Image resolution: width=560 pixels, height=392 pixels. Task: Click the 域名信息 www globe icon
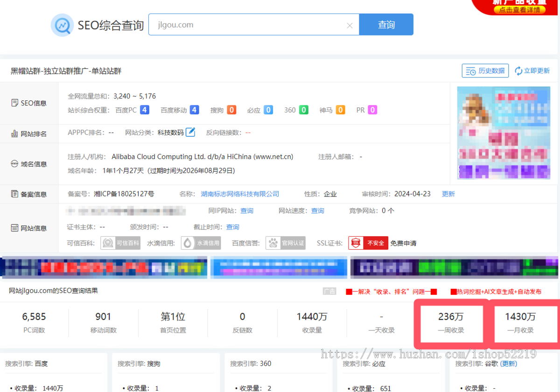[x=15, y=164]
